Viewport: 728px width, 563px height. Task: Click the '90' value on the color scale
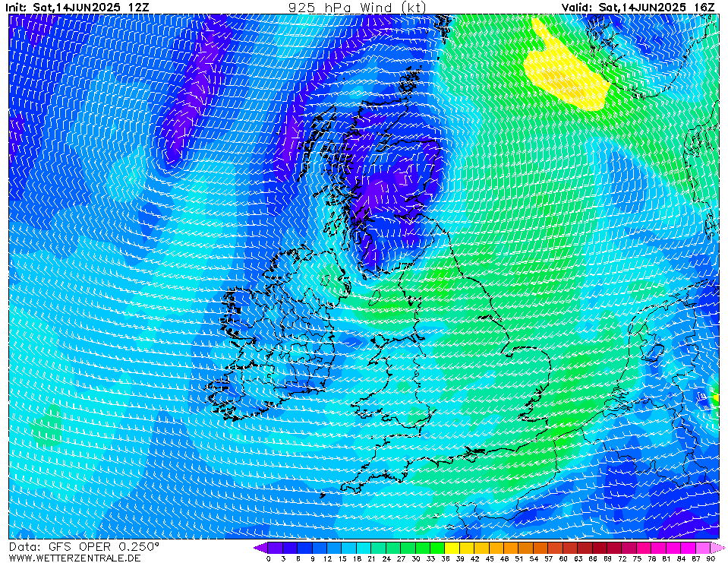coord(711,558)
